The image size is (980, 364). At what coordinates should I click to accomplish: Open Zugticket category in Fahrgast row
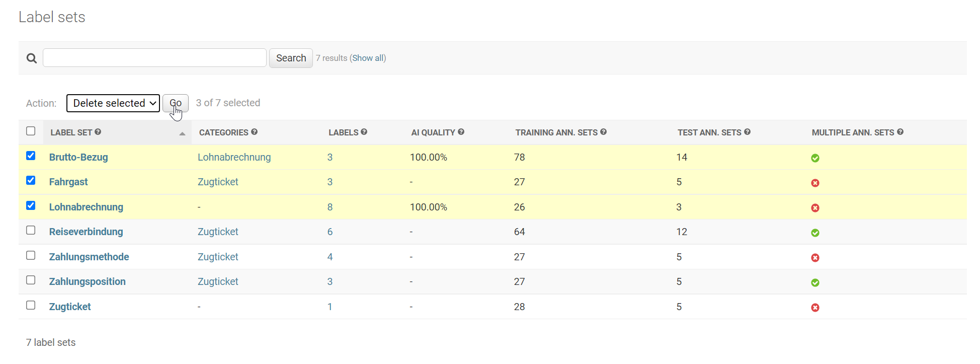tap(218, 182)
